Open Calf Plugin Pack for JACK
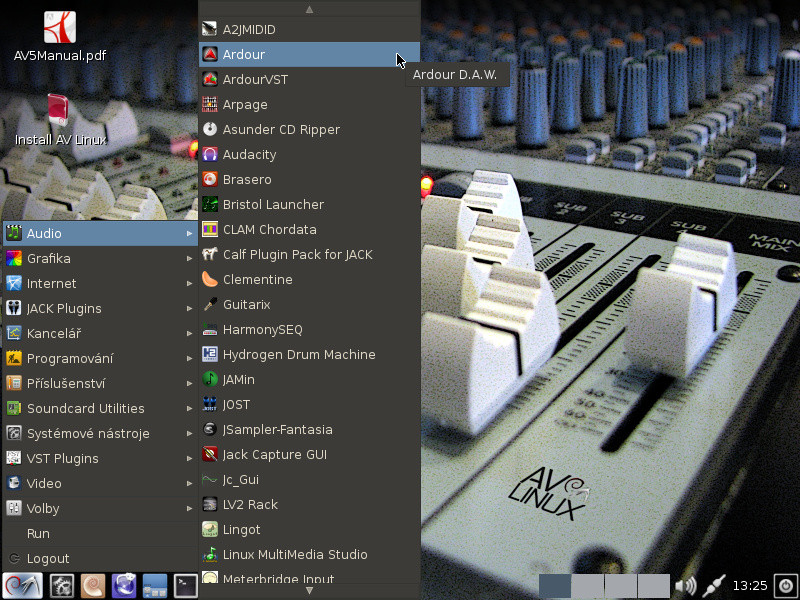Viewport: 800px width, 600px height. coord(309,254)
